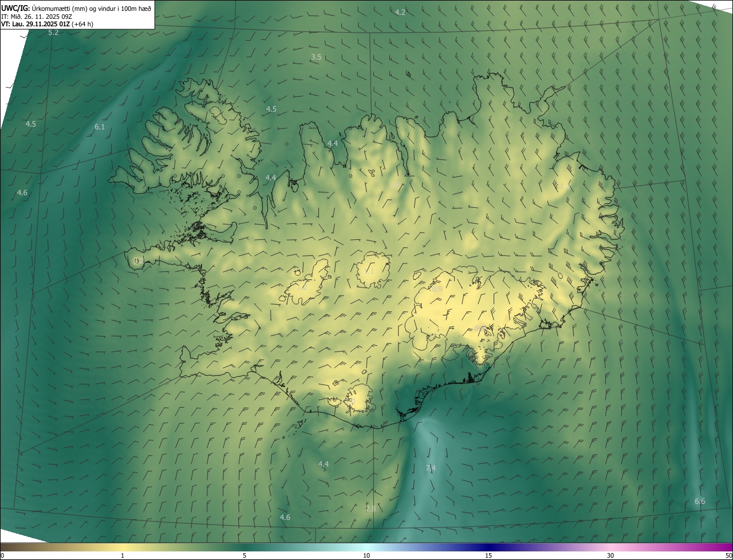Click the 4.4 value south of the south coast
The image size is (733, 560).
324,464
